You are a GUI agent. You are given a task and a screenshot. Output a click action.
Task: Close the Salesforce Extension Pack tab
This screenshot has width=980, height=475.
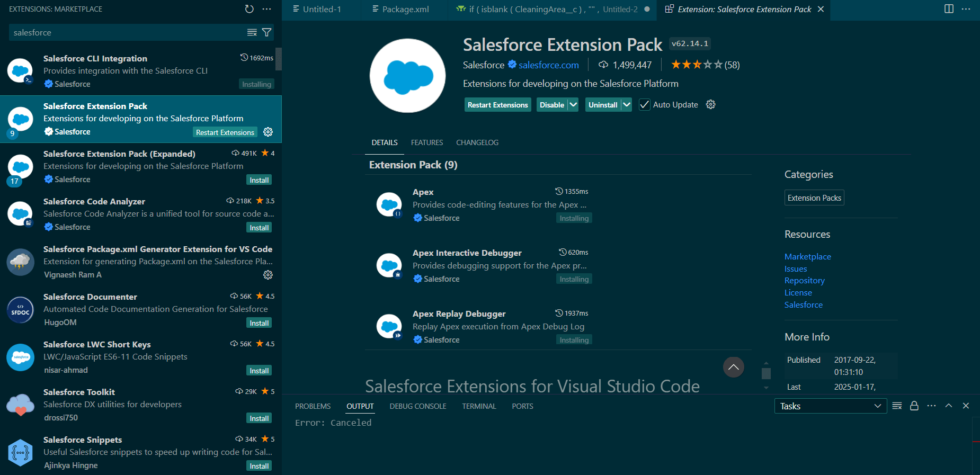[x=821, y=9]
